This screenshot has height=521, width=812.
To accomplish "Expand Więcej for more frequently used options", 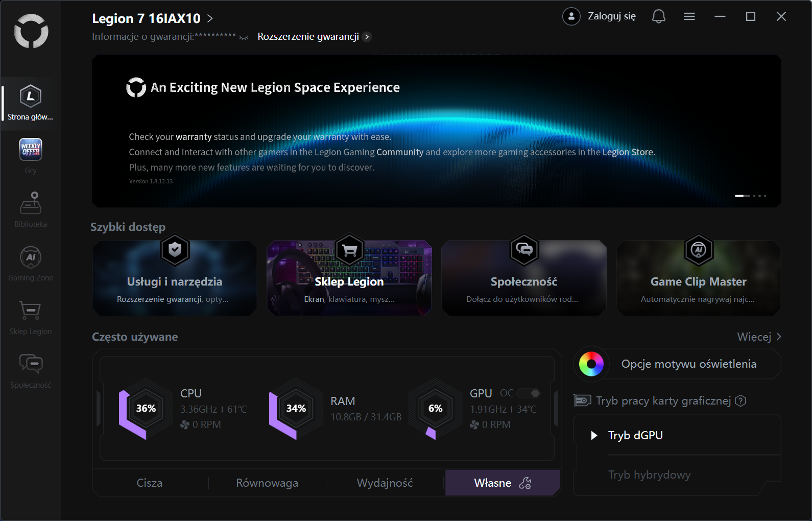I will pyautogui.click(x=759, y=337).
